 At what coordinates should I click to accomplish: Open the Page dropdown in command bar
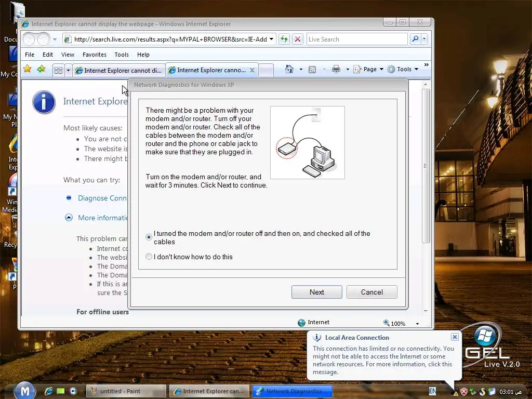point(368,69)
